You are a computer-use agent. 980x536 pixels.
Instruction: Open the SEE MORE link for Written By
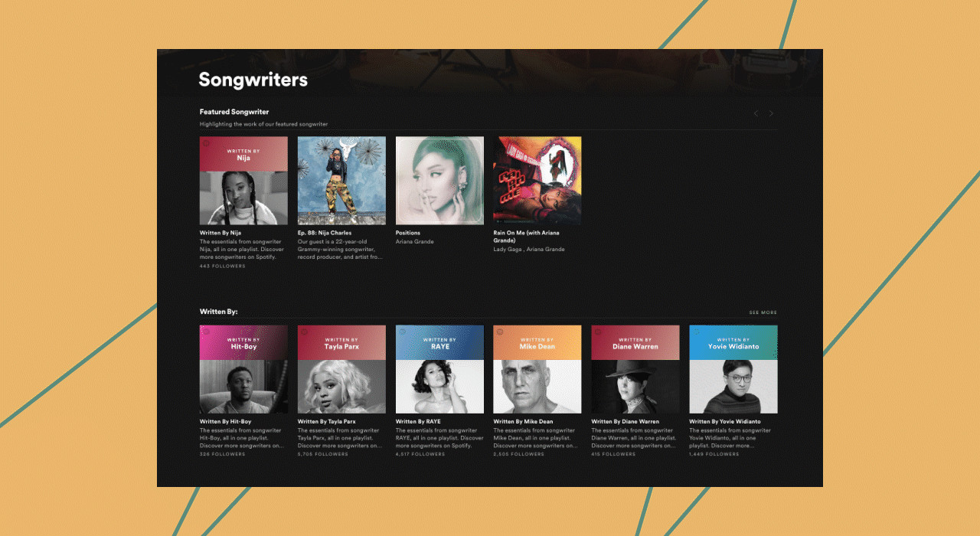(x=763, y=312)
